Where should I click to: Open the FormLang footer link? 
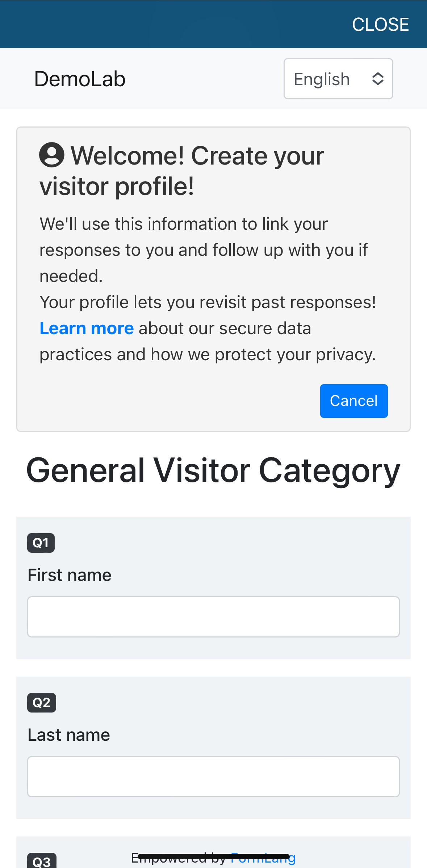pos(264,858)
